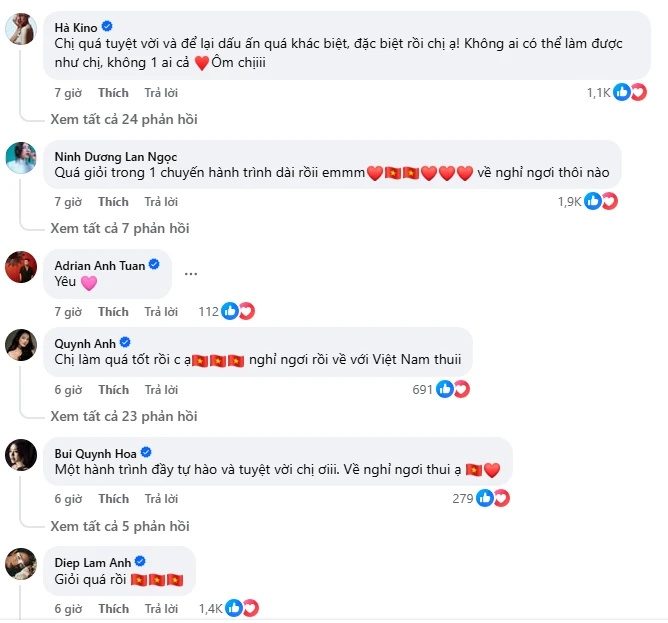
Task: Show all 23 replies under Quynh Anh
Action: tap(123, 416)
